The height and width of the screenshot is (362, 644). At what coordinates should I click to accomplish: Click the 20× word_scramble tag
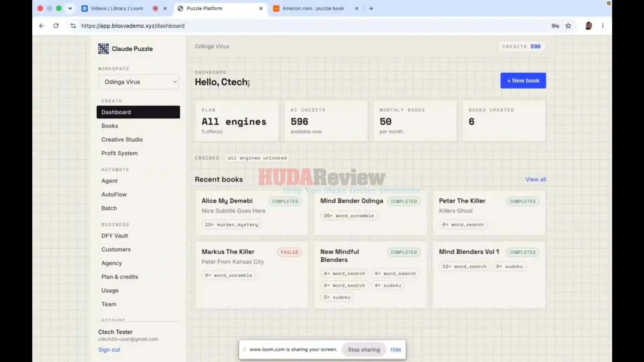pyautogui.click(x=349, y=216)
